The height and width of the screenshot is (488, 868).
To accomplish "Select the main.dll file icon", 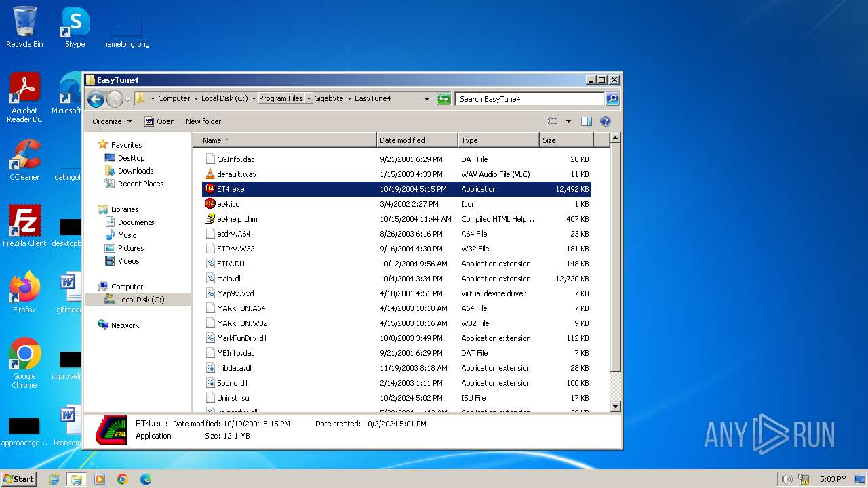I will point(210,279).
